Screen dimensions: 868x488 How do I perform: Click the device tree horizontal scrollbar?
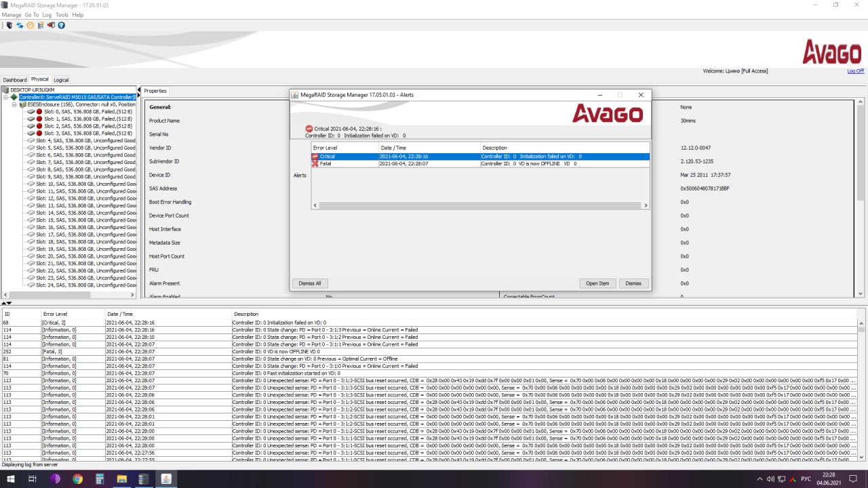[x=70, y=295]
